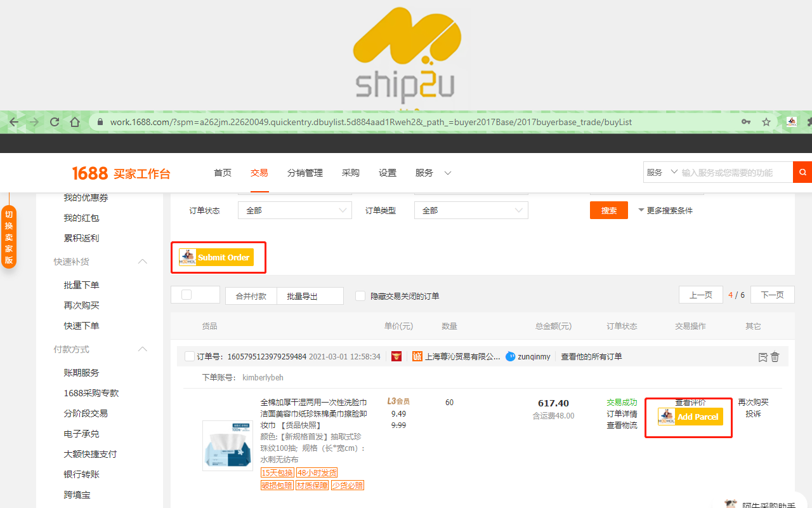Open the 设置 tab
This screenshot has width=812, height=508.
(x=388, y=173)
